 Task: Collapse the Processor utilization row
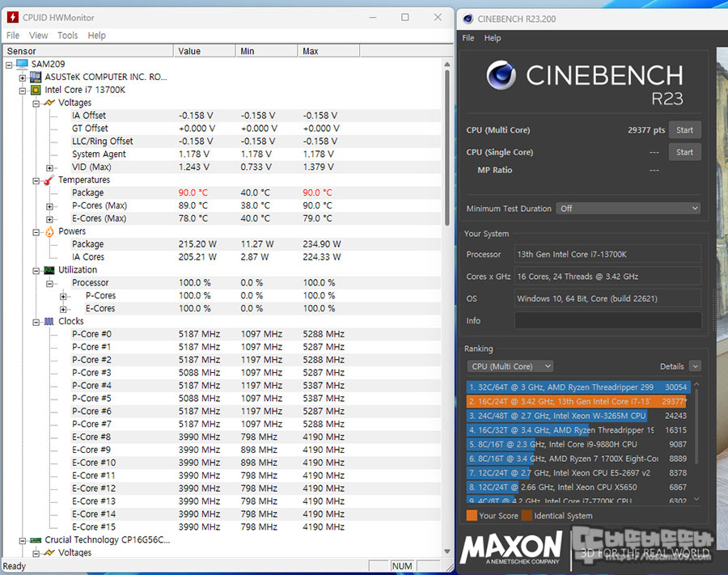(49, 284)
